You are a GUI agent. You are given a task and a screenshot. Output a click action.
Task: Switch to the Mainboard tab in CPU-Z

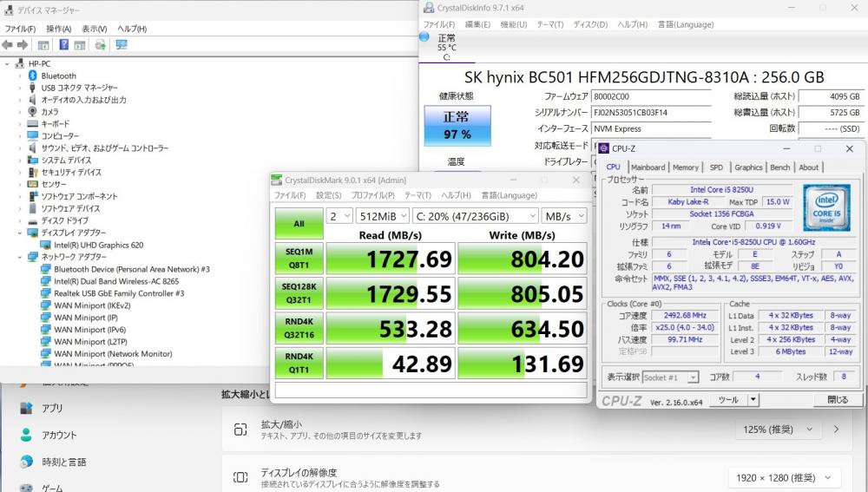click(648, 167)
